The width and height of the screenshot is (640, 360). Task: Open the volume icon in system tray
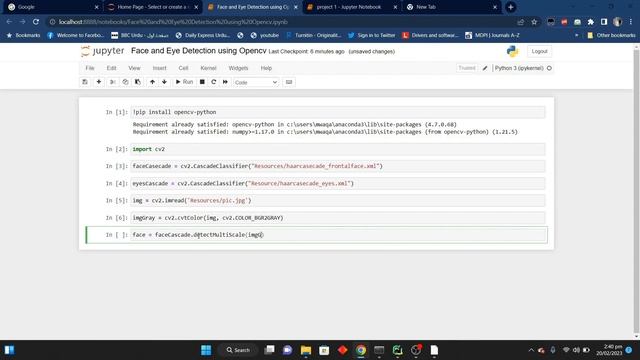pos(576,350)
